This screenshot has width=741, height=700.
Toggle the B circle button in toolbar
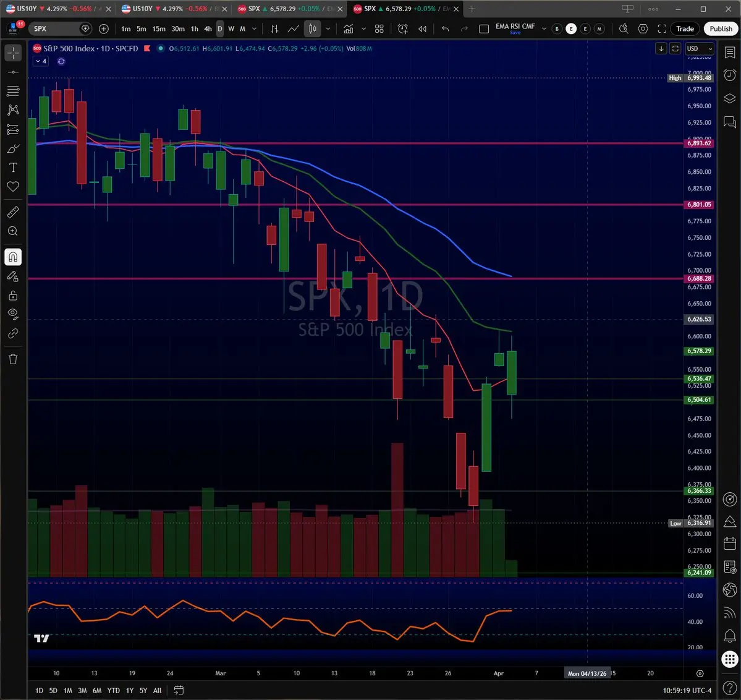click(557, 29)
